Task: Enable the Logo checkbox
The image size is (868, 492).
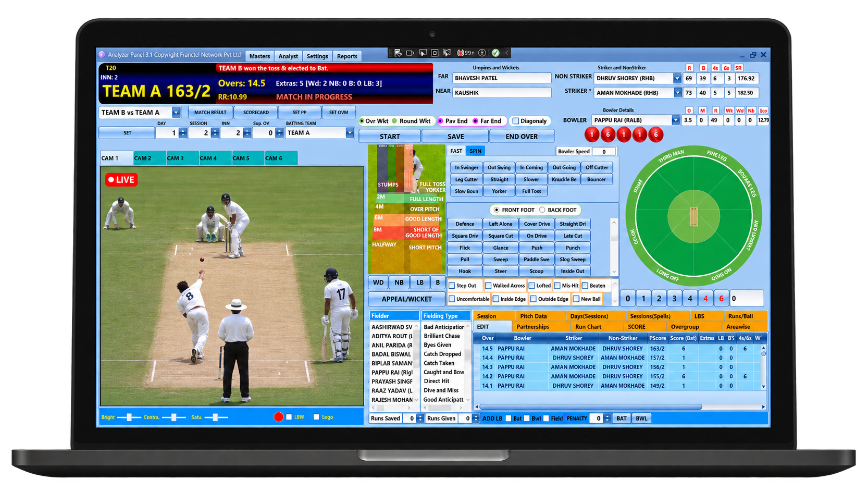Action: coord(316,417)
